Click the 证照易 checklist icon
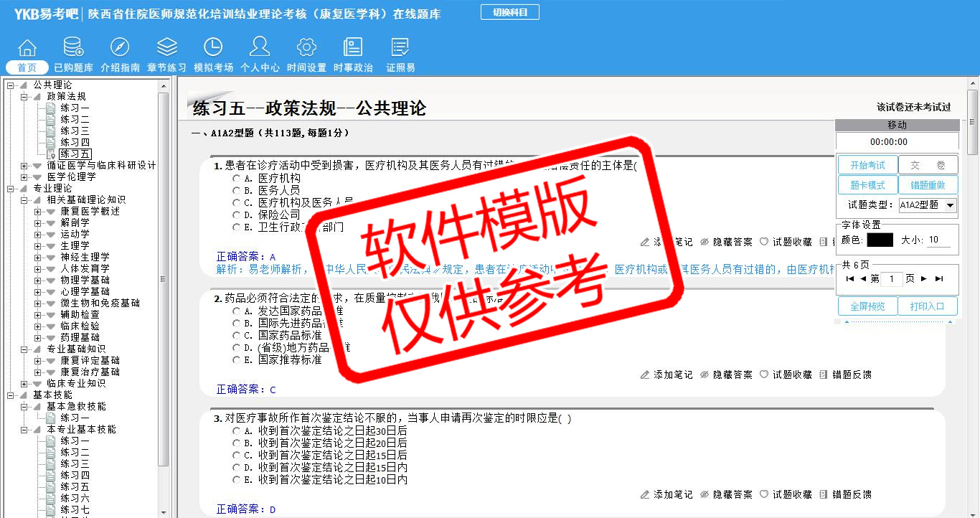The width and height of the screenshot is (980, 518). [x=400, y=48]
